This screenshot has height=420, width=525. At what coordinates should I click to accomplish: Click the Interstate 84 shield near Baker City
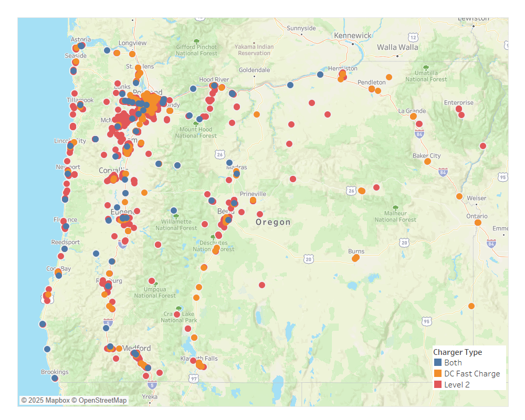pyautogui.click(x=442, y=172)
